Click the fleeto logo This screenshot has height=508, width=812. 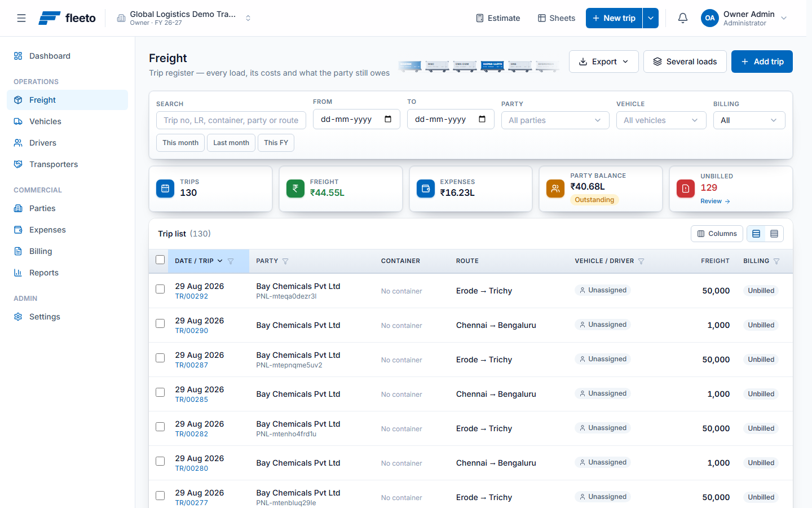pyautogui.click(x=67, y=18)
